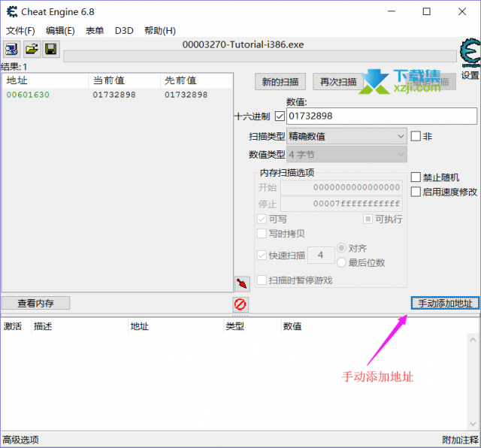Click the 停止 address input field
Viewport: 481px width, 448px height.
tap(341, 204)
